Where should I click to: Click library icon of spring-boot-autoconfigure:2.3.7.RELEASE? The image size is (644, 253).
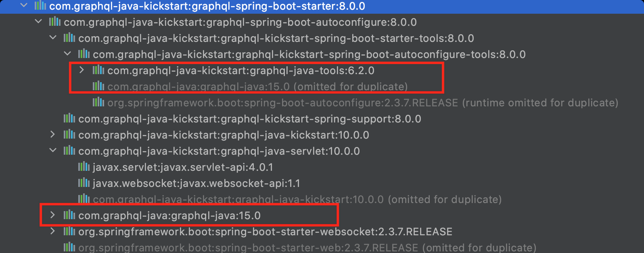pyautogui.click(x=98, y=102)
